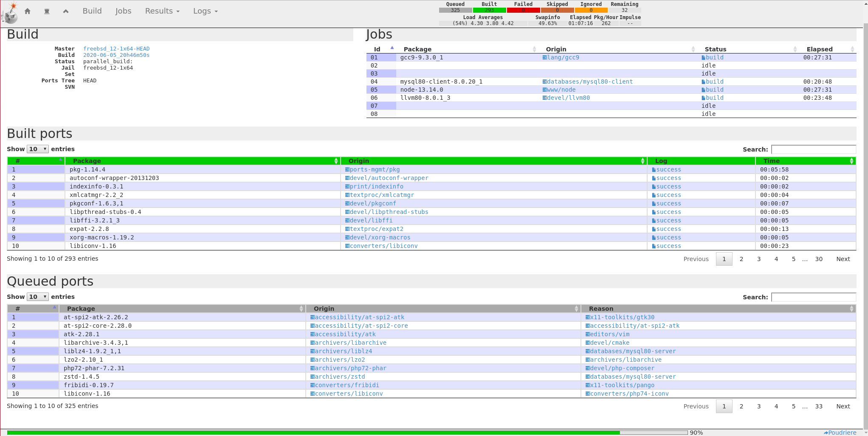Expand the Logs dropdown menu
The image size is (868, 436).
(x=205, y=11)
